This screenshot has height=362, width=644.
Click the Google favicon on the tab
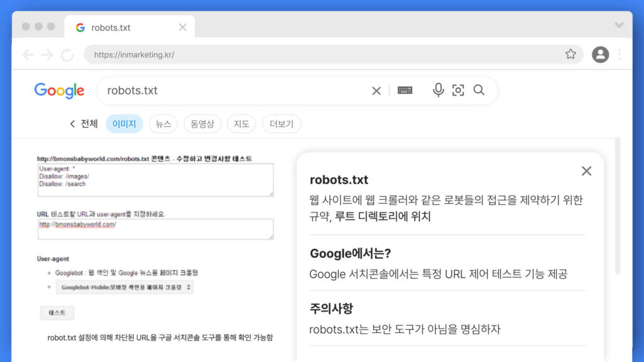80,28
